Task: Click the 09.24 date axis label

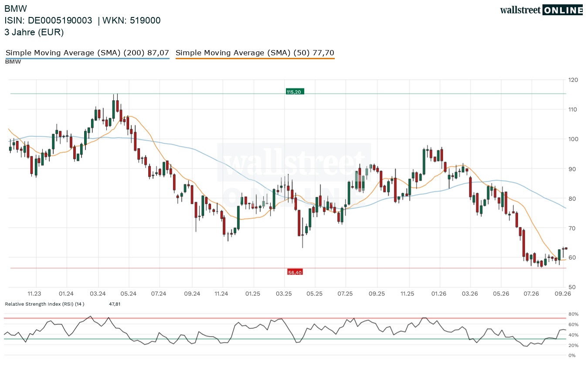Action: [192, 294]
